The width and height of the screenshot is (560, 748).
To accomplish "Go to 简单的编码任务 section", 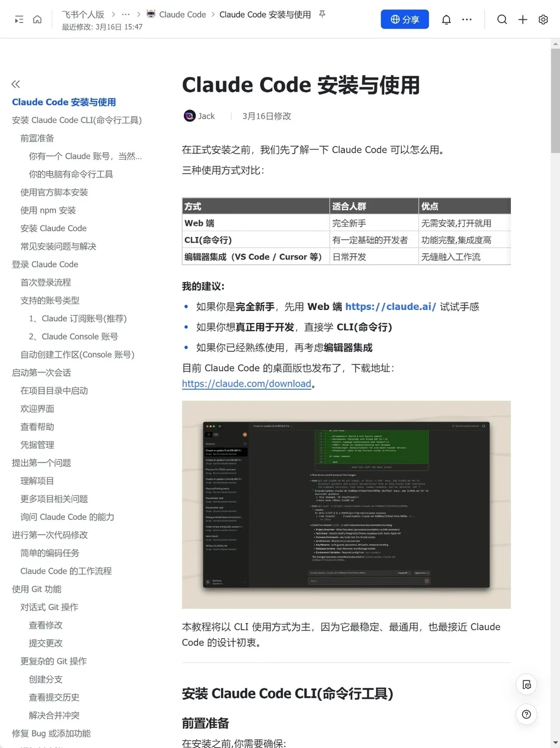I will pos(50,553).
